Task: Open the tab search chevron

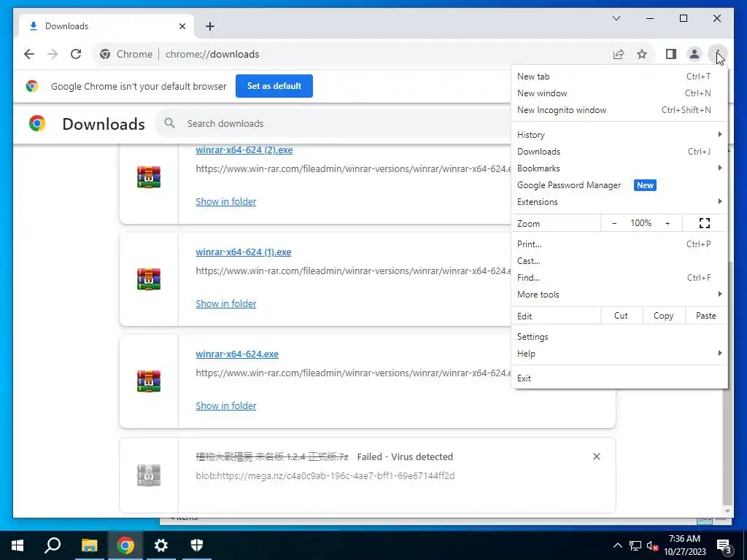Action: point(616,18)
